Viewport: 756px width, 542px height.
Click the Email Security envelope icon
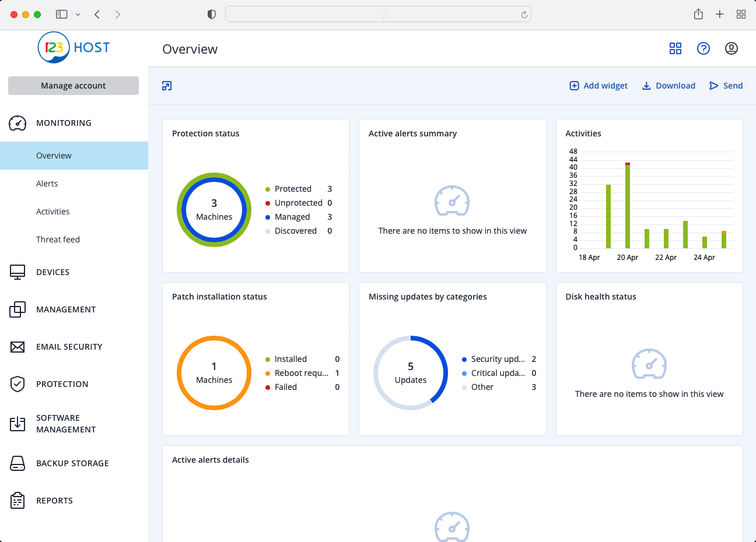tap(17, 347)
